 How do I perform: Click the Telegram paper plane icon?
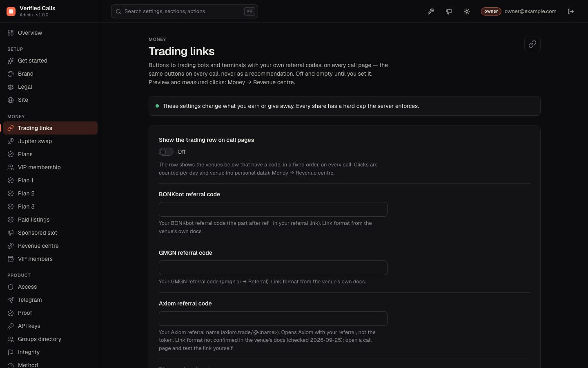pyautogui.click(x=11, y=300)
